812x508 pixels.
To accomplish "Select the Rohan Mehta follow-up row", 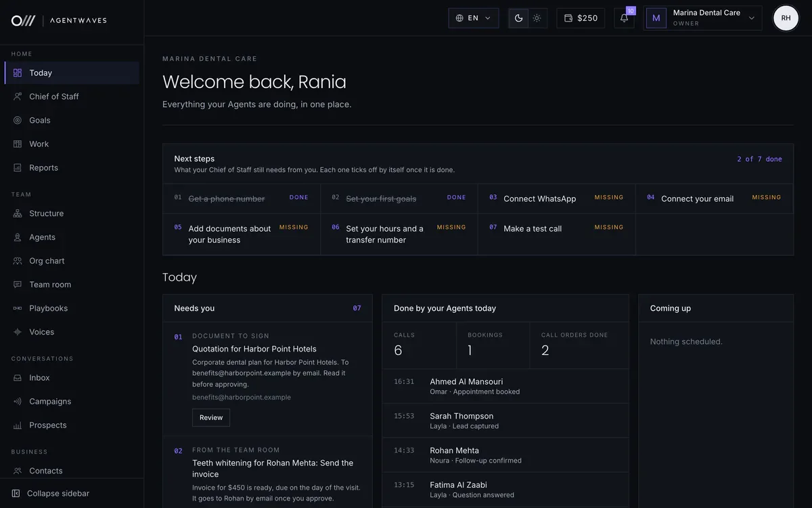I will pyautogui.click(x=505, y=455).
